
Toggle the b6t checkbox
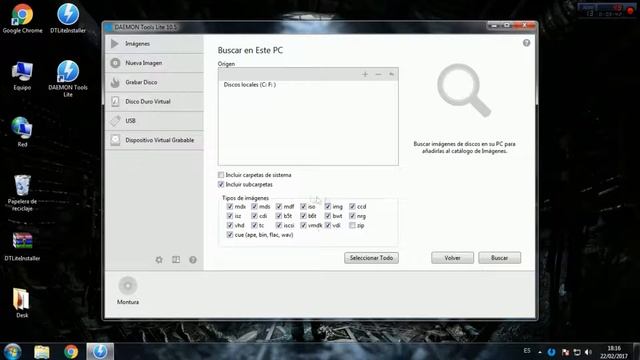(303, 216)
